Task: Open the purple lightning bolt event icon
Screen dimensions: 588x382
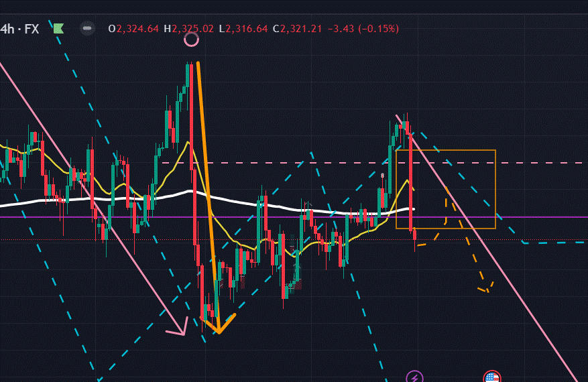Action: click(x=415, y=377)
